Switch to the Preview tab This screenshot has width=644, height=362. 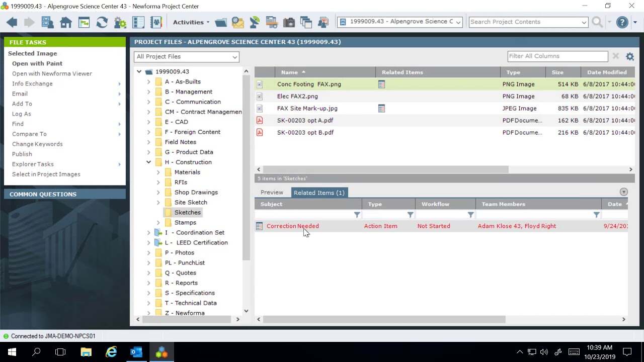(272, 193)
